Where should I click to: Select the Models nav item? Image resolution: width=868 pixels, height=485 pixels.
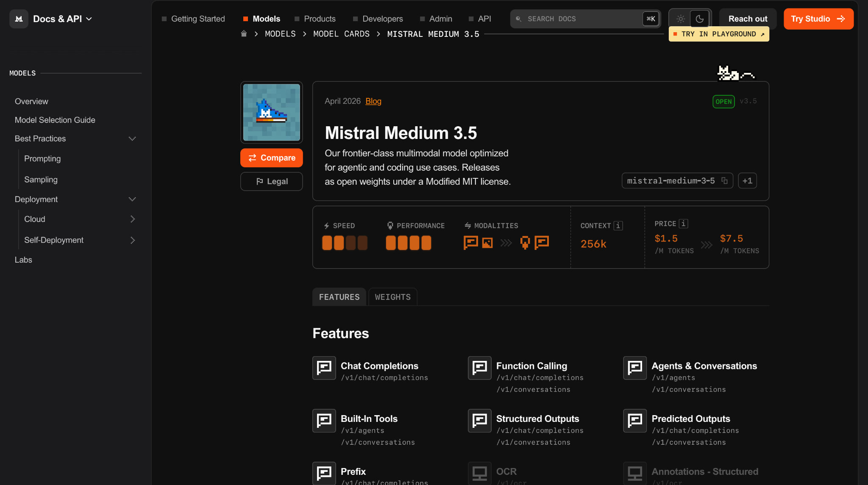pos(262,19)
